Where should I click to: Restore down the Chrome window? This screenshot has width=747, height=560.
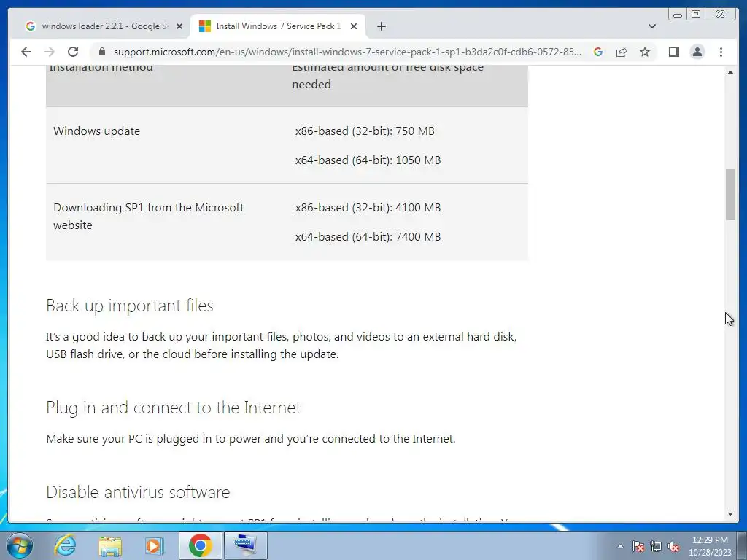(x=695, y=15)
